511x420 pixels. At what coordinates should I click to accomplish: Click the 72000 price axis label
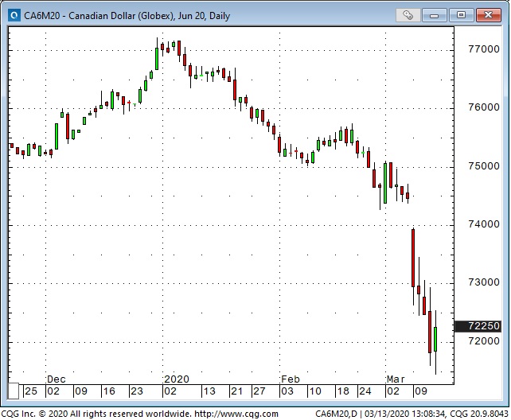484,341
